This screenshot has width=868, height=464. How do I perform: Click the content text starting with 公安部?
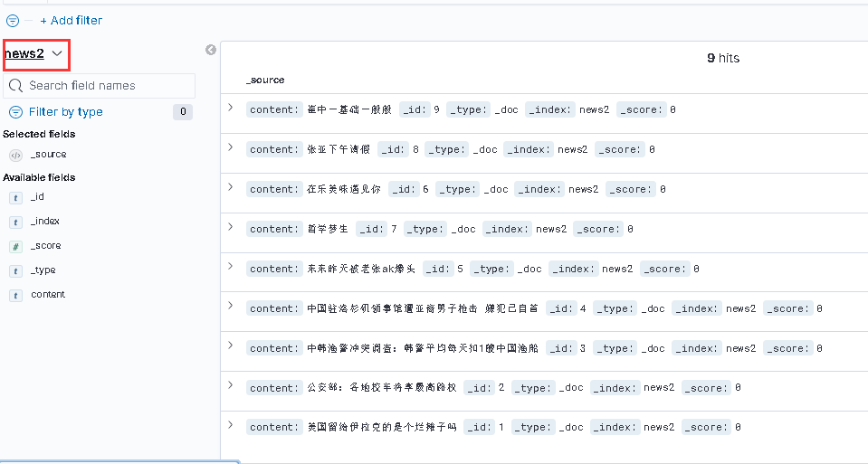tap(382, 388)
